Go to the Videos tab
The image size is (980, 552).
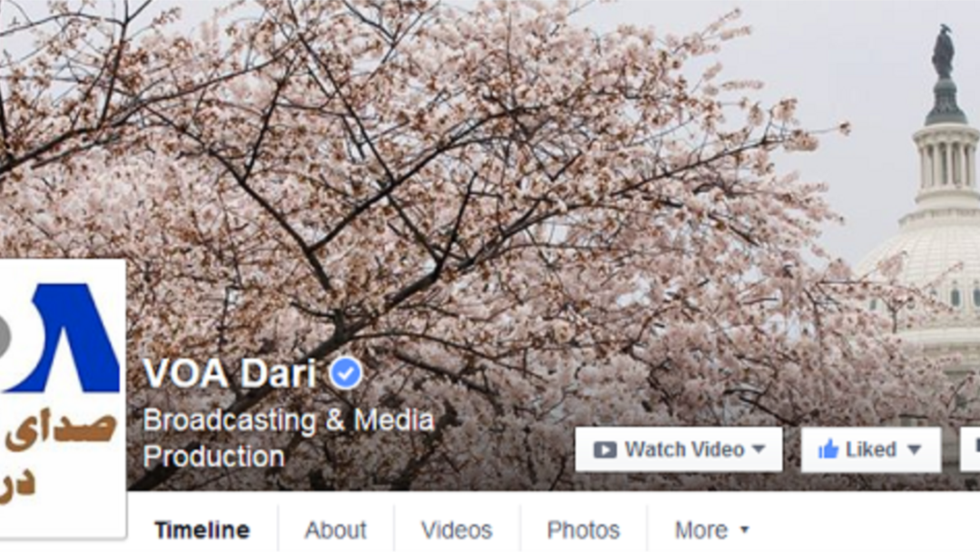(456, 530)
